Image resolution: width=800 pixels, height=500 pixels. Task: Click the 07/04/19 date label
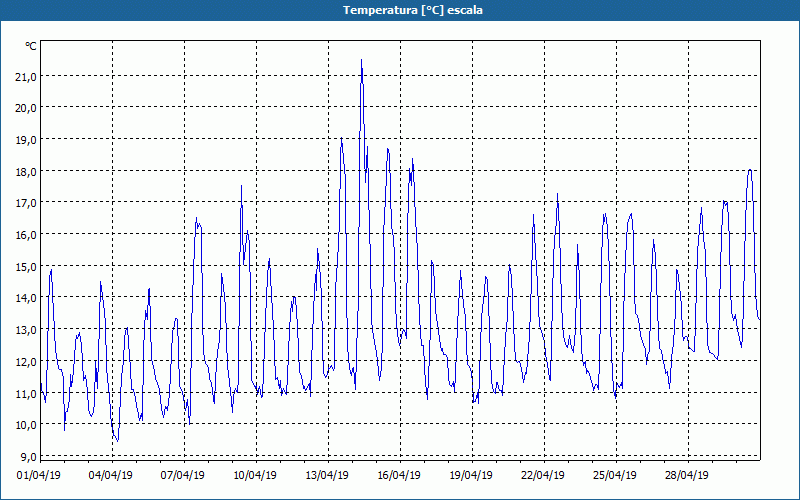[x=183, y=475]
